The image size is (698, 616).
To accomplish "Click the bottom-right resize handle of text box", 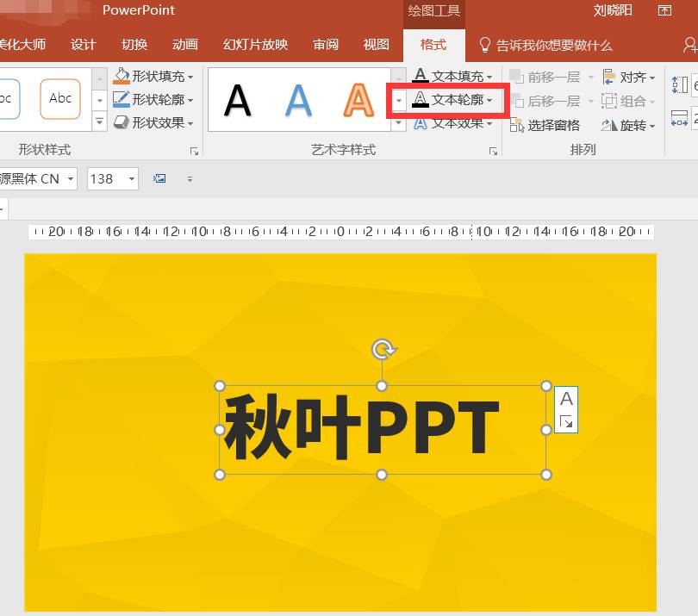I will coord(546,475).
